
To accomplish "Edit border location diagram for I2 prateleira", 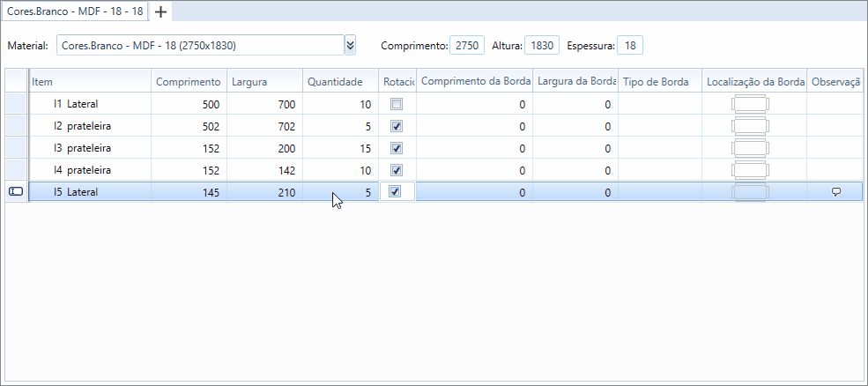I will 751,126.
